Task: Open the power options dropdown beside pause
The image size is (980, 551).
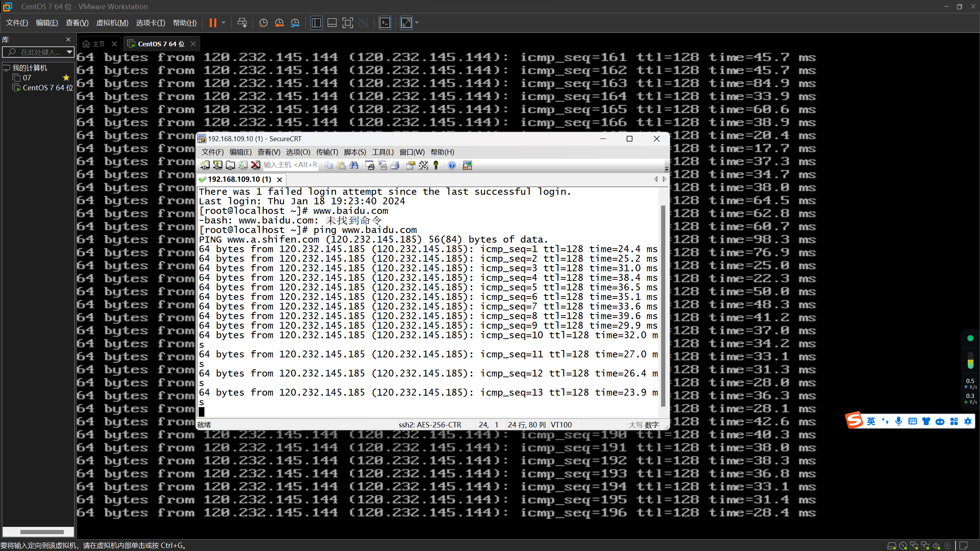Action: 224,23
